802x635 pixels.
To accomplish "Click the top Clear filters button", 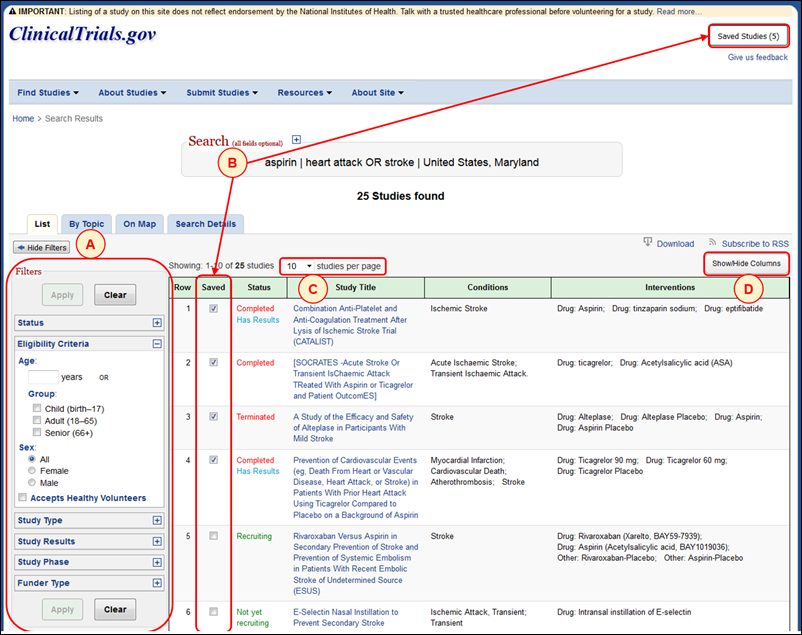I will (115, 295).
